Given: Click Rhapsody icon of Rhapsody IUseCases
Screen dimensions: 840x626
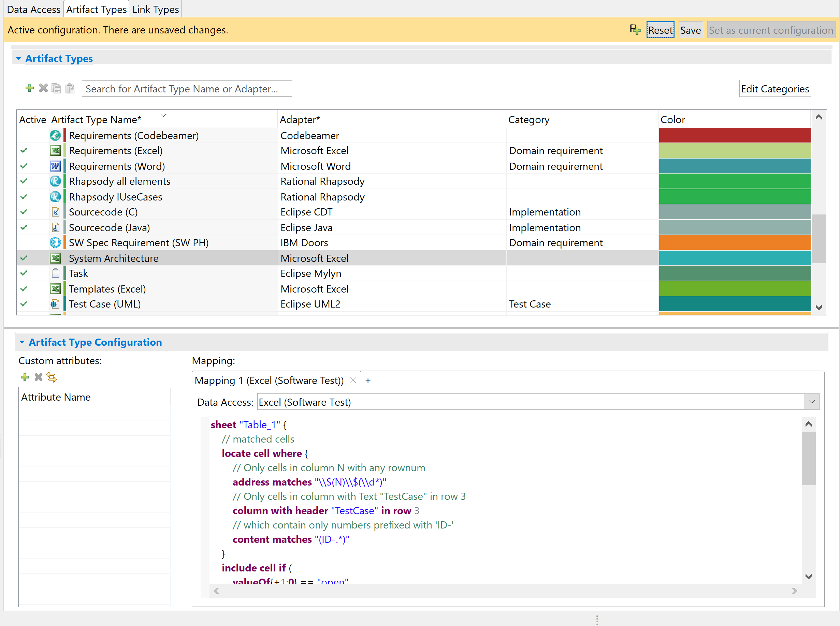Looking at the screenshot, I should [x=55, y=197].
